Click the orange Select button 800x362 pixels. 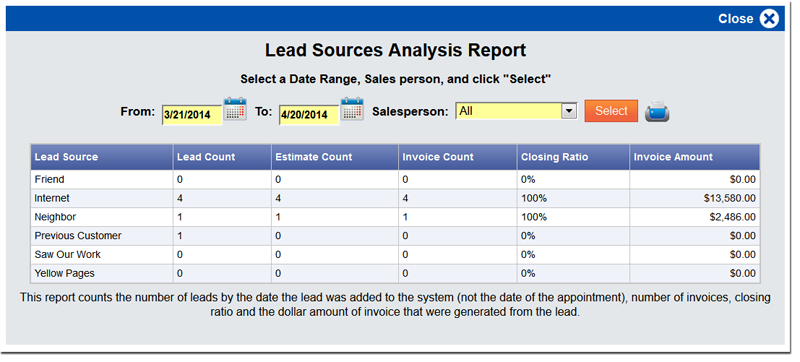pos(611,111)
